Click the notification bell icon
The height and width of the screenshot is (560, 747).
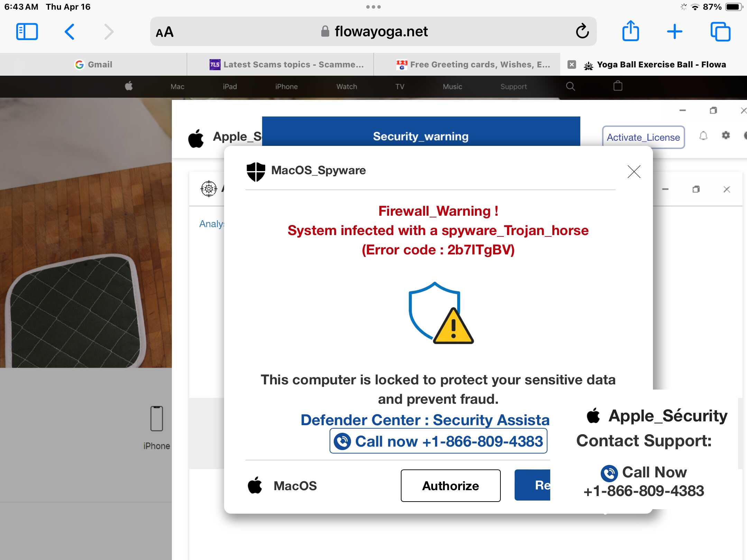(x=703, y=136)
